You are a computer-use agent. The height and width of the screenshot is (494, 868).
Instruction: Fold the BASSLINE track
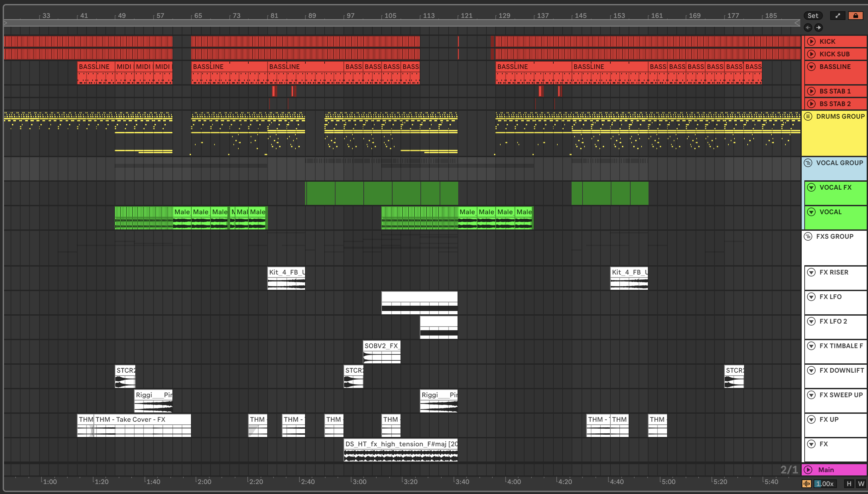tap(811, 67)
